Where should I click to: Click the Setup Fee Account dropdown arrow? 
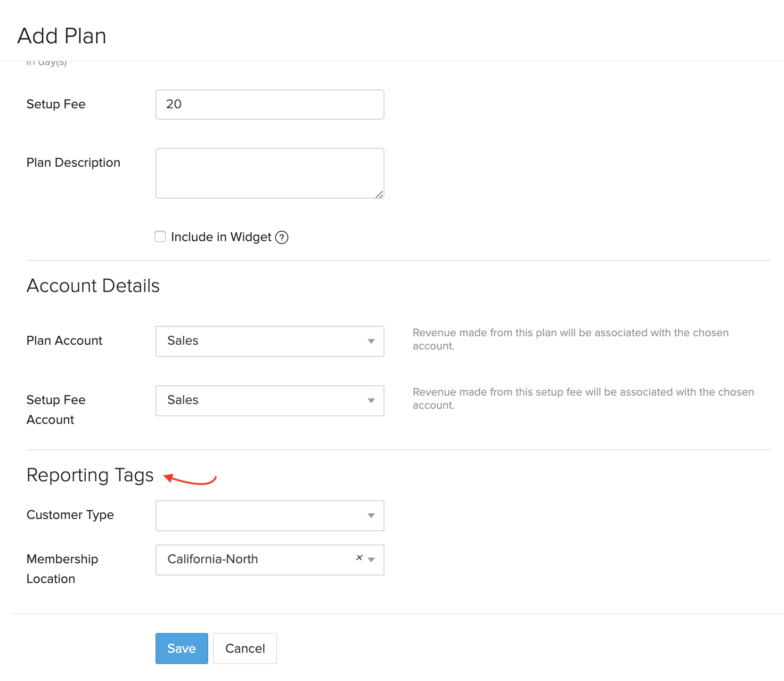coord(371,401)
